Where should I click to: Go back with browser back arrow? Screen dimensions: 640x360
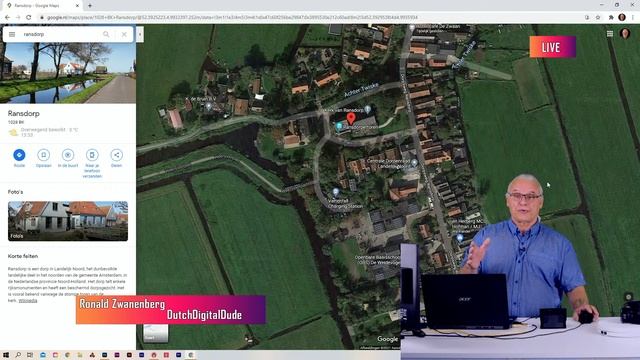click(7, 17)
